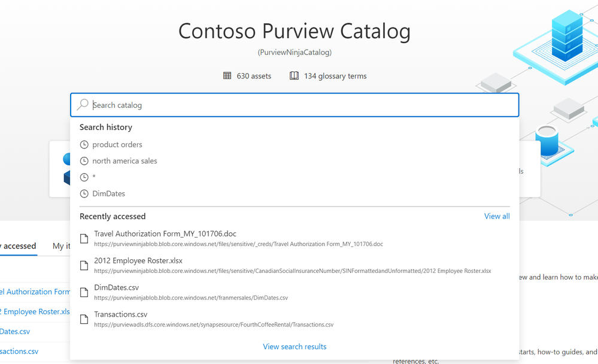
Task: Click the 2012 Employee Roster blob URL
Action: click(x=293, y=271)
